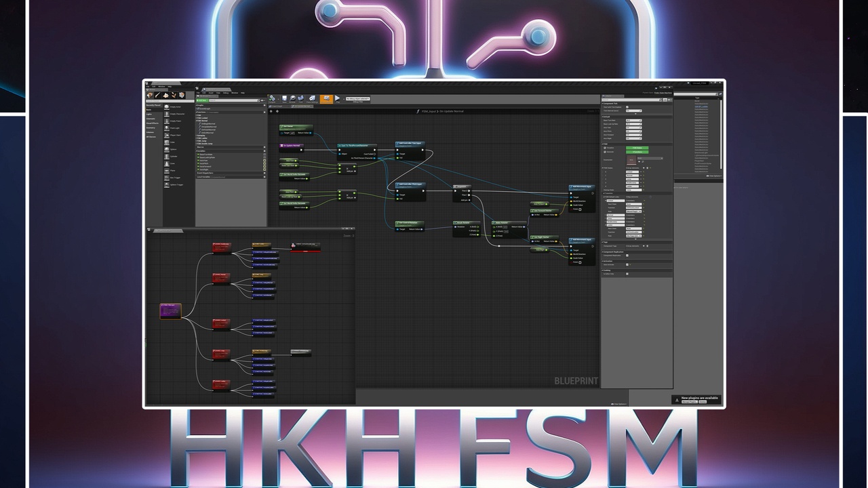Toggle Component Replicates checkbox
The image size is (868, 488).
tap(627, 256)
